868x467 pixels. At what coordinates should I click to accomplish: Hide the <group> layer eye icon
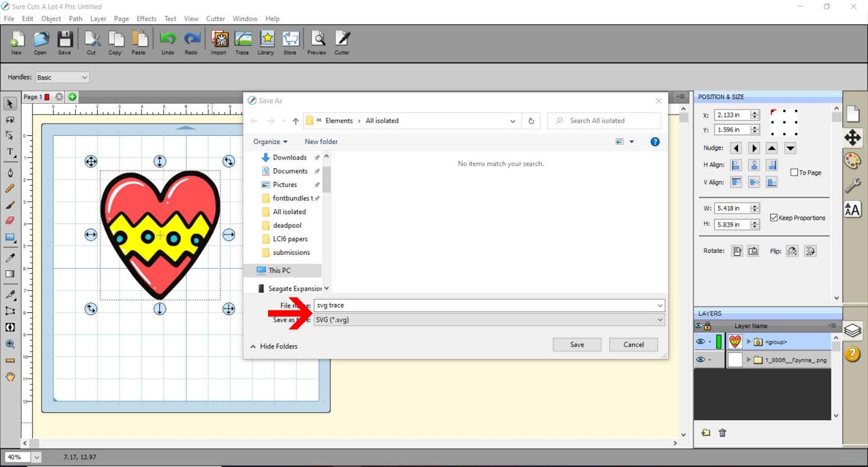[700, 342]
